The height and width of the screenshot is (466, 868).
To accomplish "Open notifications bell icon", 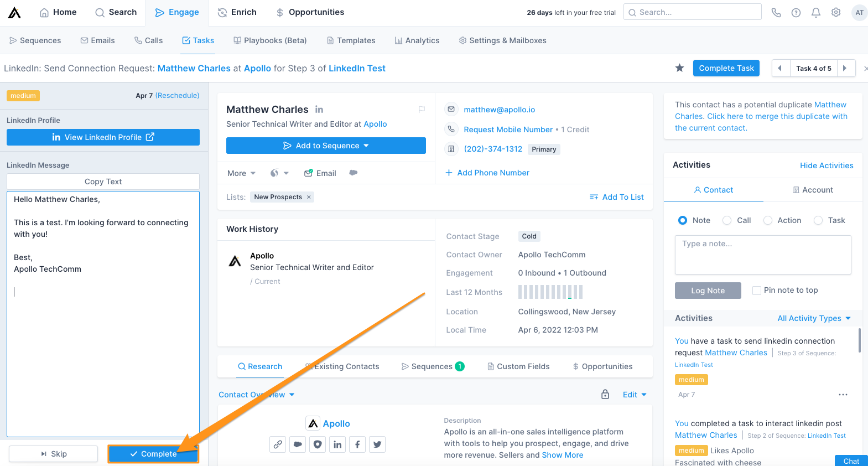I will 816,12.
